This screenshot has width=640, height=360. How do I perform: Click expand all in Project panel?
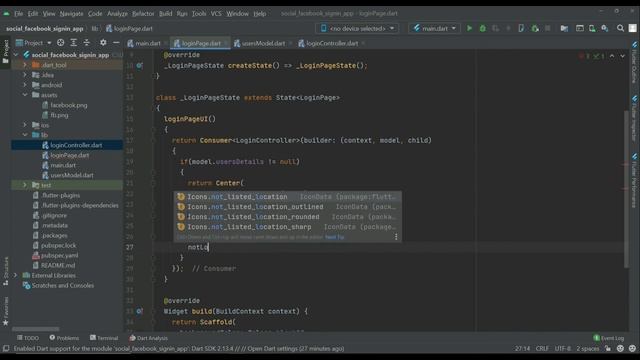pyautogui.click(x=73, y=42)
